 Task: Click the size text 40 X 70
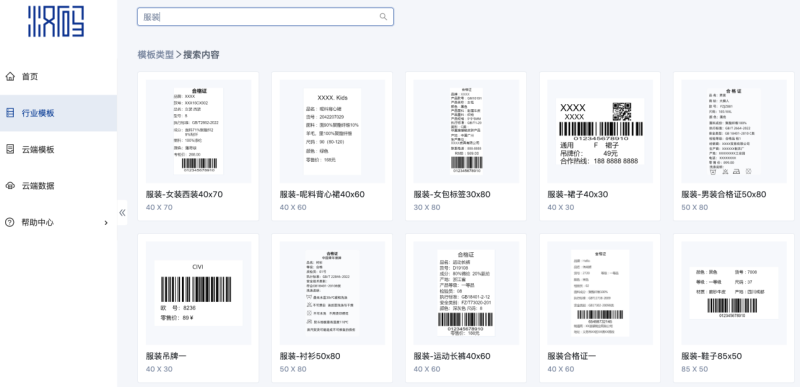tap(159, 208)
